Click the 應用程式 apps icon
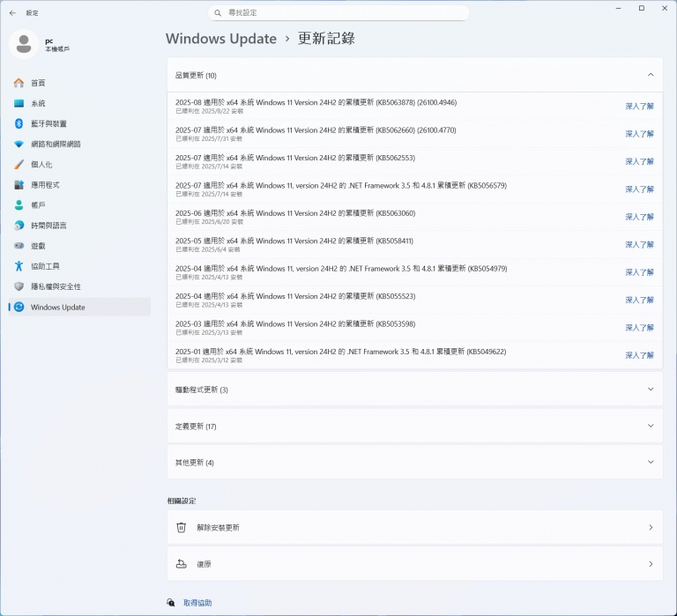677x616 pixels. tap(19, 185)
